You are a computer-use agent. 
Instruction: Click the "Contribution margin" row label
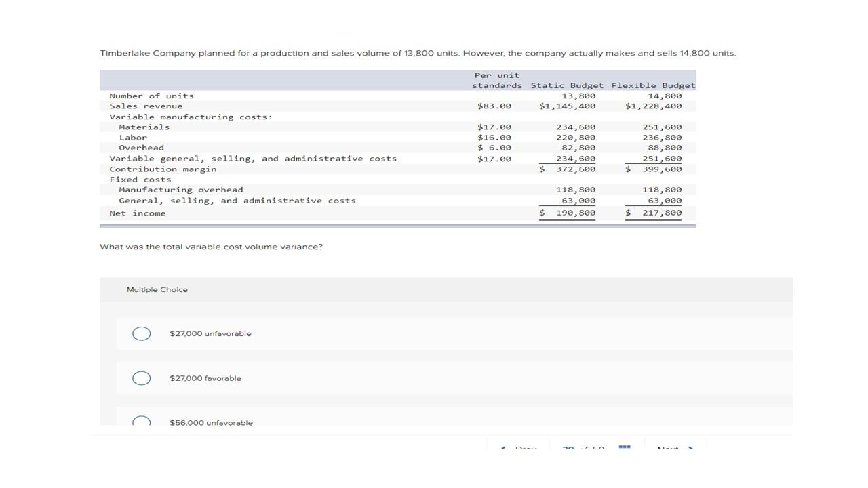[x=163, y=169]
